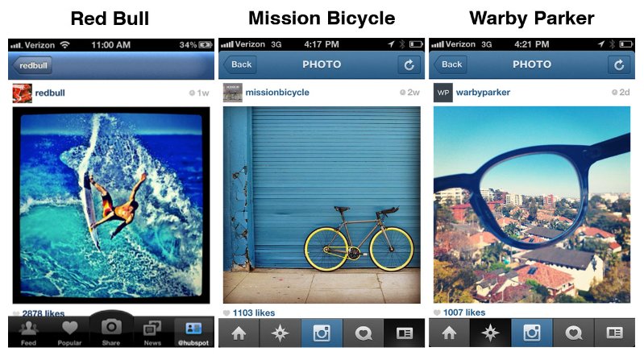Tap the redbull back button
Screen dimensions: 644x356
point(32,65)
